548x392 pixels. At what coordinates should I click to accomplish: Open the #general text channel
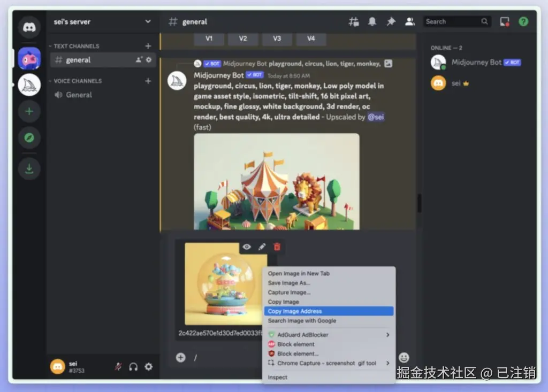[103, 60]
